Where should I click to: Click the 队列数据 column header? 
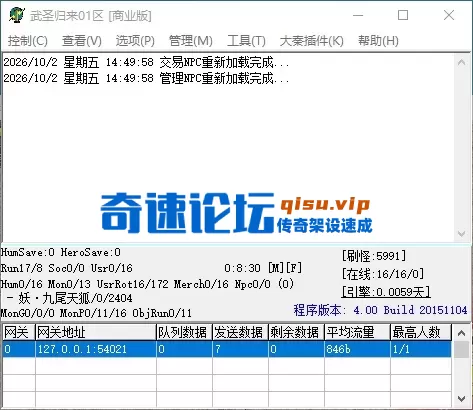pos(184,333)
